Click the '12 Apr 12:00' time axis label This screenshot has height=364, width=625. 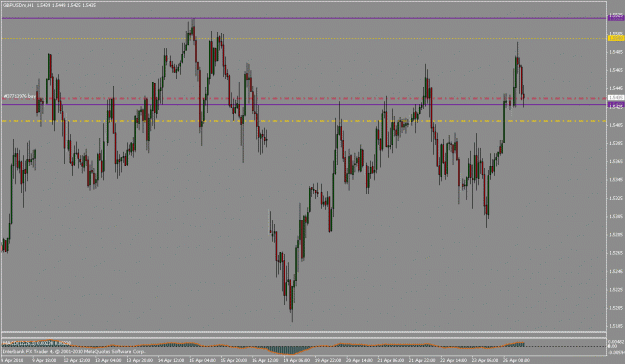pyautogui.click(x=77, y=360)
